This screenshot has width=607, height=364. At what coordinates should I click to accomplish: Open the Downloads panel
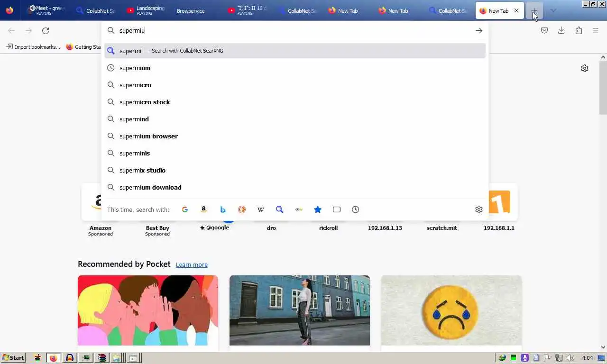pyautogui.click(x=561, y=30)
